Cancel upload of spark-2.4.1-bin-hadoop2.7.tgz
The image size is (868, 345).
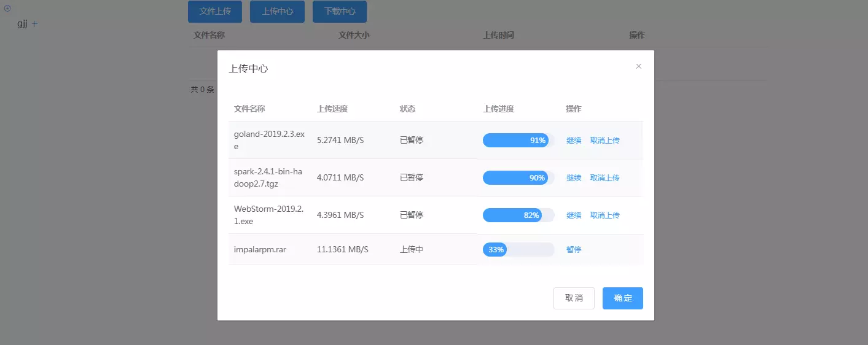pyautogui.click(x=604, y=178)
